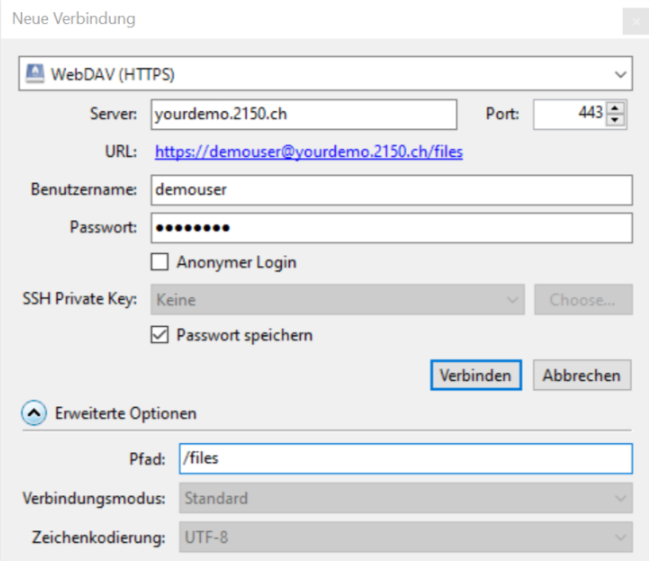Close the Neue Verbindung dialog
This screenshot has height=561, width=649.
(x=635, y=20)
